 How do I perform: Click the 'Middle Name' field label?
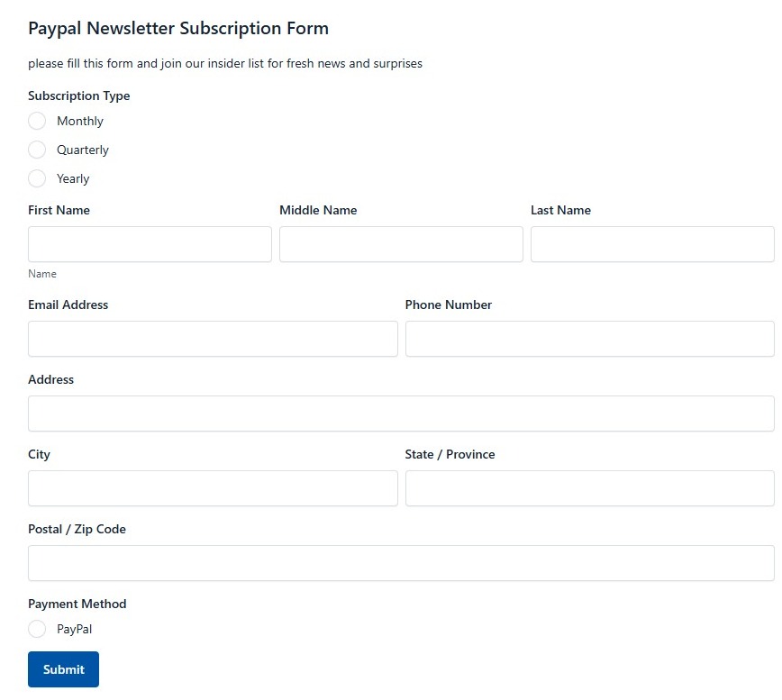click(x=318, y=210)
